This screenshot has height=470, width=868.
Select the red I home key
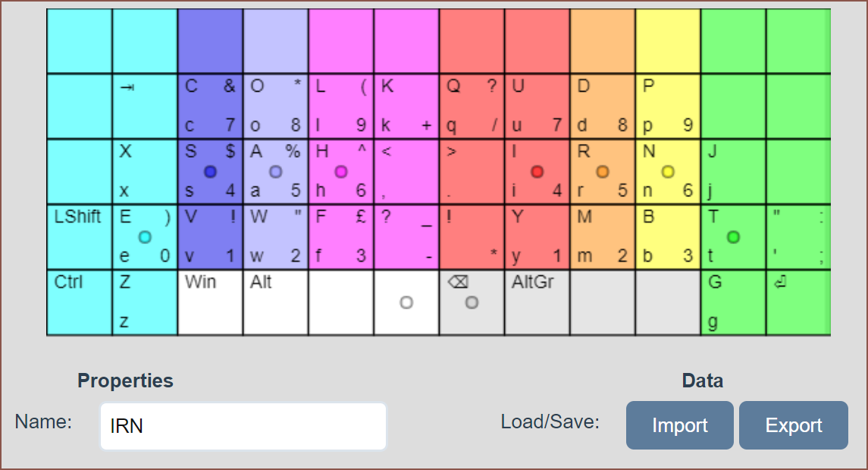pos(537,172)
